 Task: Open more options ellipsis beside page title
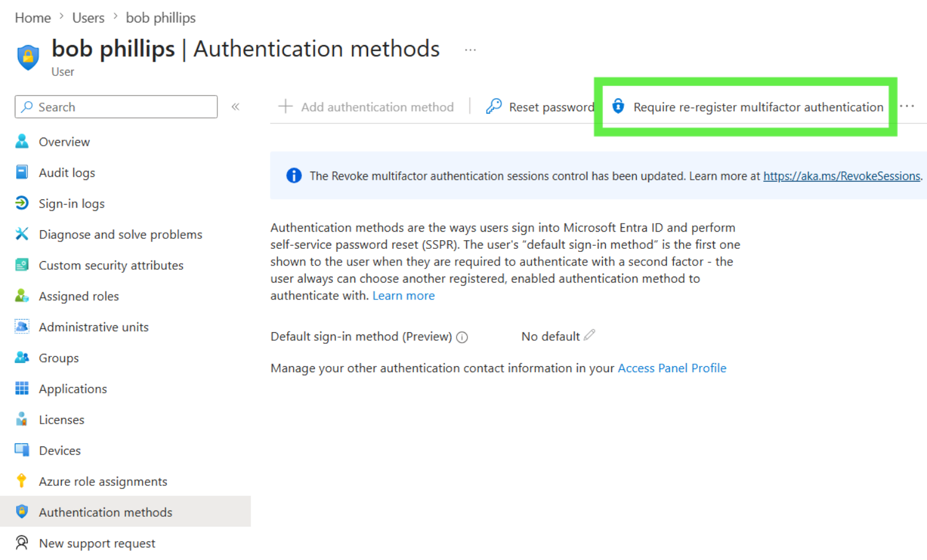click(470, 50)
